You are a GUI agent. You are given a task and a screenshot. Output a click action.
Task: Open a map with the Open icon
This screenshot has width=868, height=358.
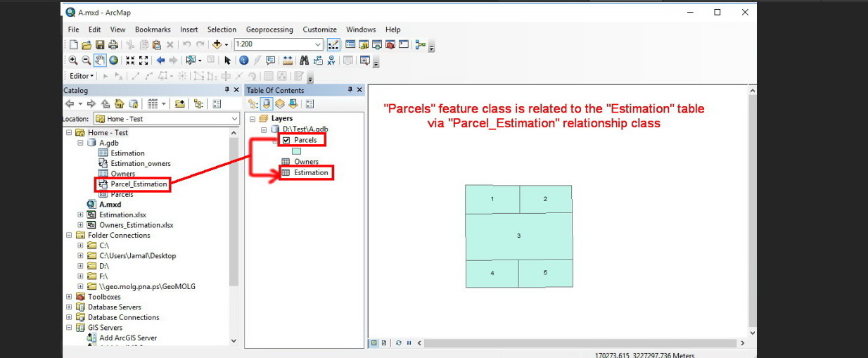[86, 44]
